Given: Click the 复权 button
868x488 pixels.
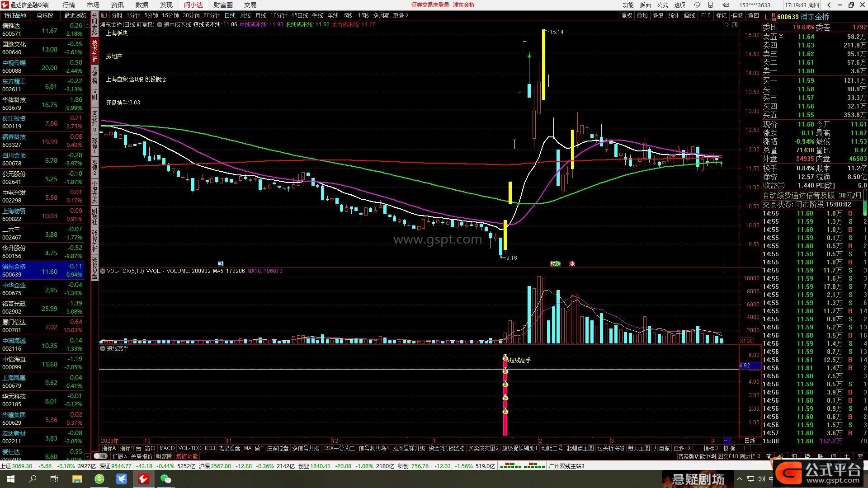Looking at the screenshot, I should (627, 15).
